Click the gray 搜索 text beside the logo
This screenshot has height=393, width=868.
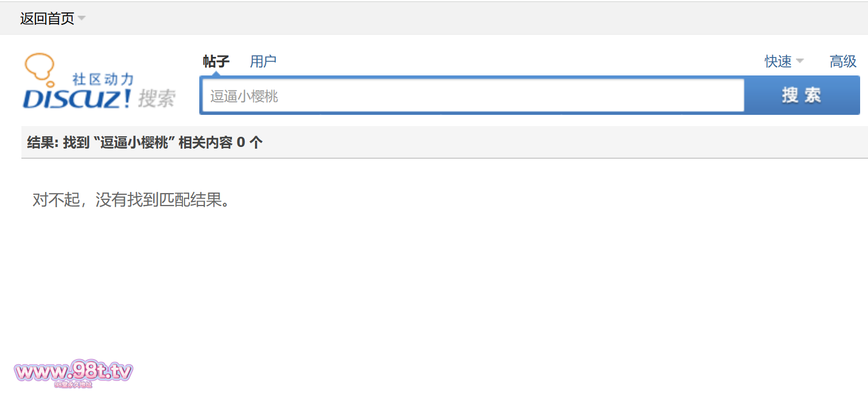click(157, 99)
